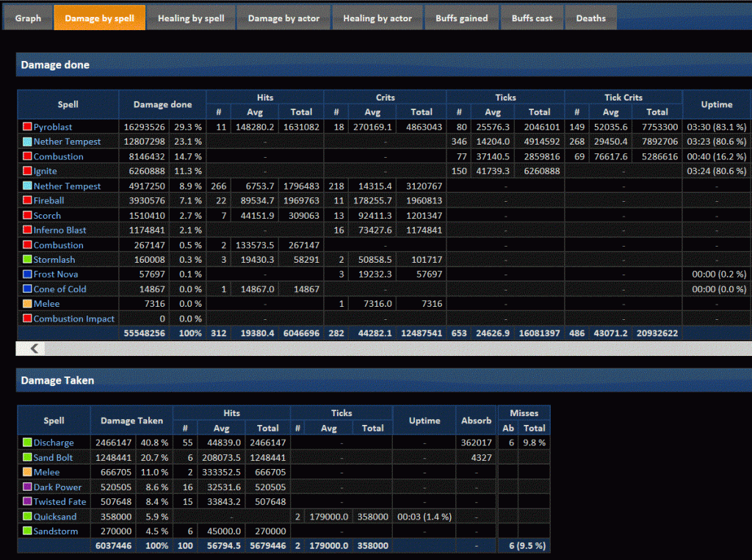This screenshot has width=752, height=560.
Task: Click the orange Melee swatch in Damage done
Action: tap(27, 304)
